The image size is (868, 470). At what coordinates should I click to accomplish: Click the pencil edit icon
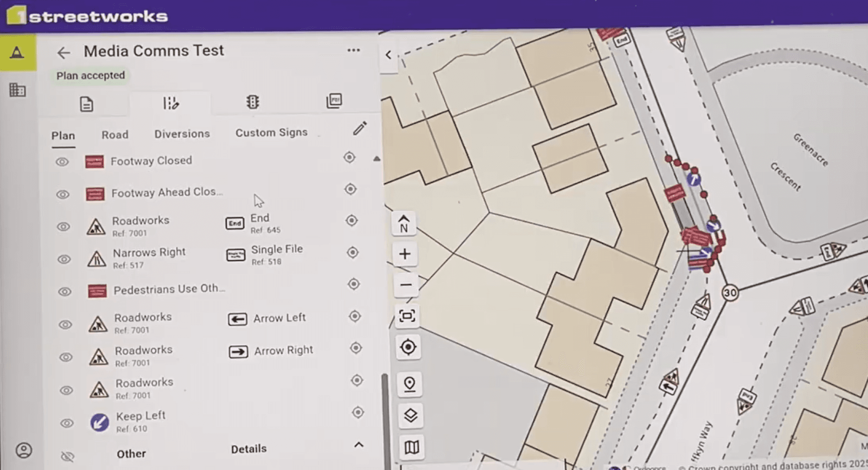tap(360, 128)
